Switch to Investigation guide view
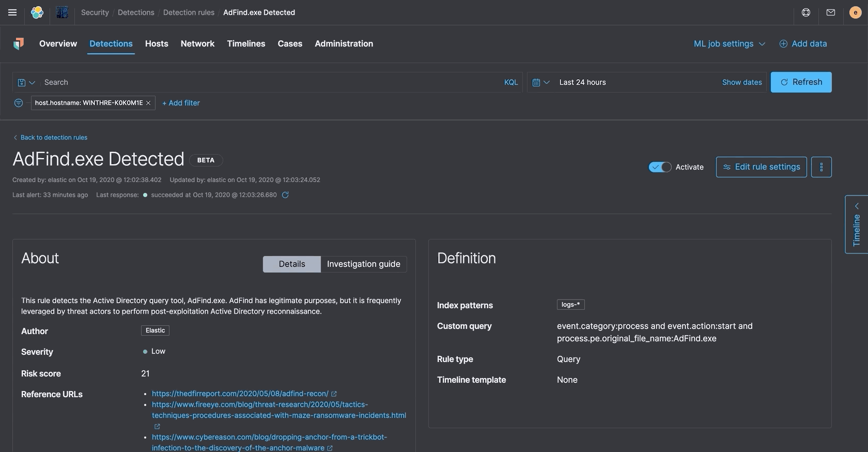The image size is (868, 452). click(x=364, y=264)
